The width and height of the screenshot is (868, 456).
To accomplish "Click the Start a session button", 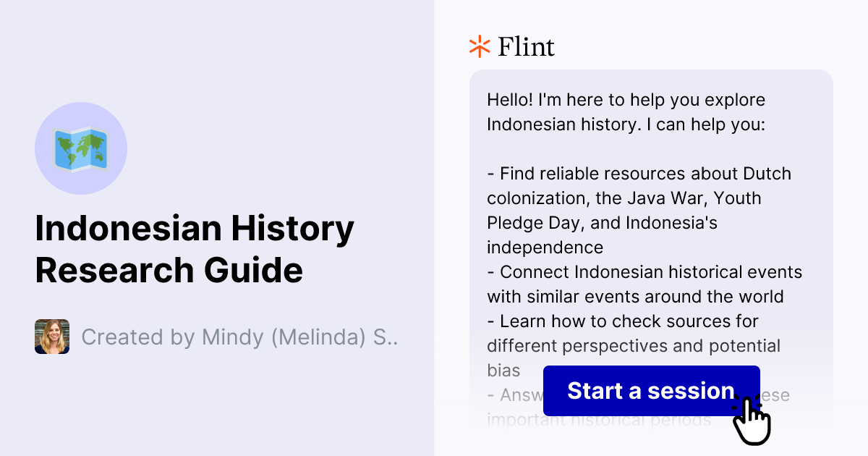I will [x=650, y=391].
